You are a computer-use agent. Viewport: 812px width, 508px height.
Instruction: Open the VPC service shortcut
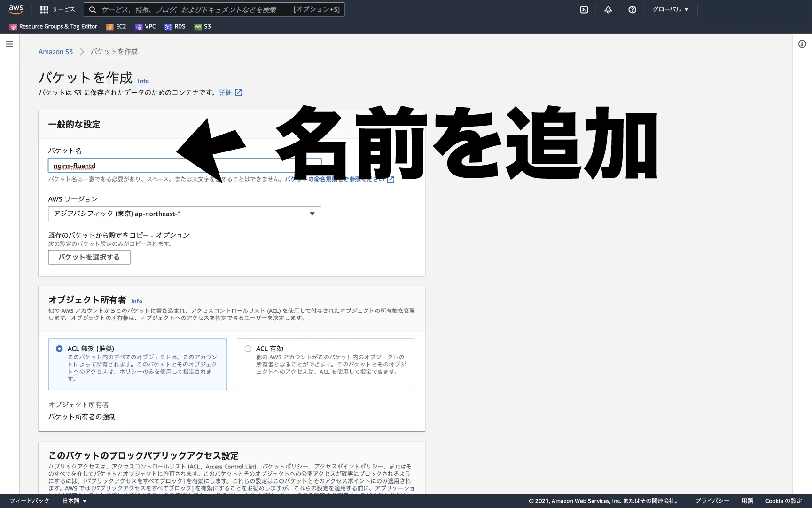click(x=145, y=27)
